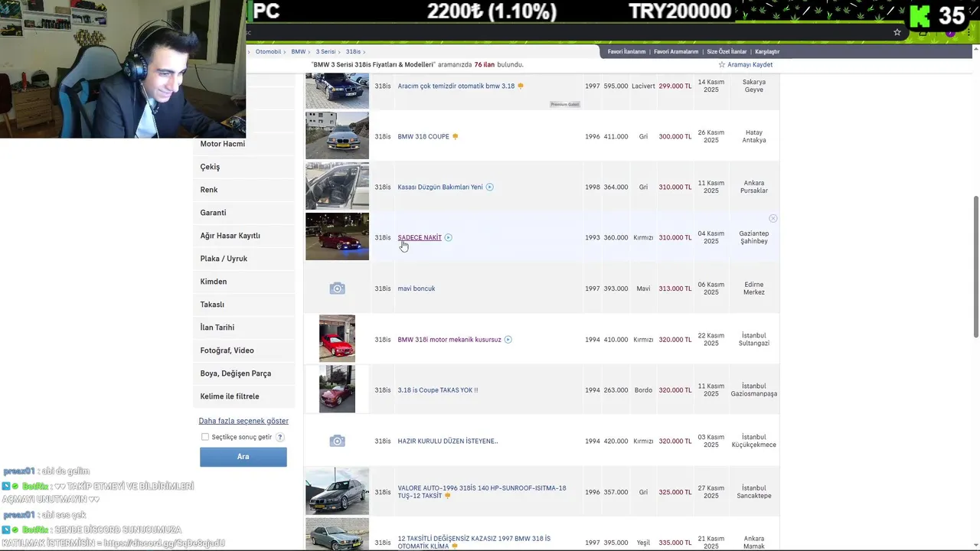980x551 pixels.
Task: Click the badge icon after VALORE AUTO title
Action: tap(448, 496)
